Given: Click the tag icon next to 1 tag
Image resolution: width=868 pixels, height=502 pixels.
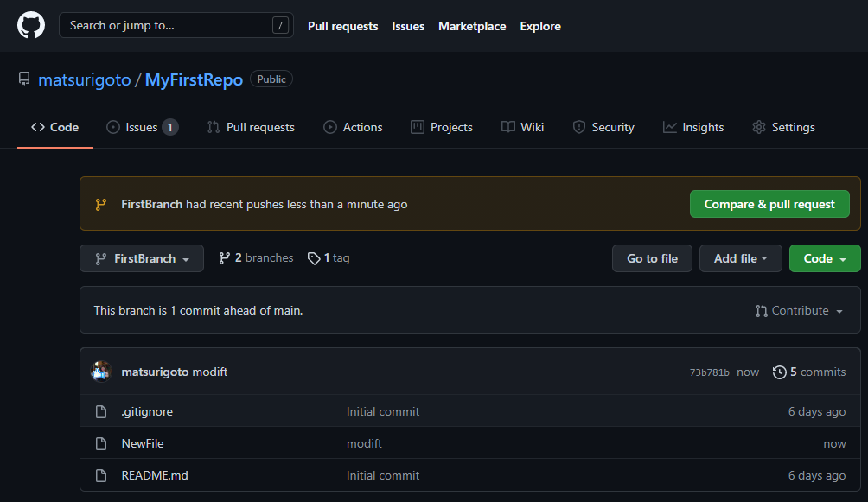Looking at the screenshot, I should coord(314,258).
